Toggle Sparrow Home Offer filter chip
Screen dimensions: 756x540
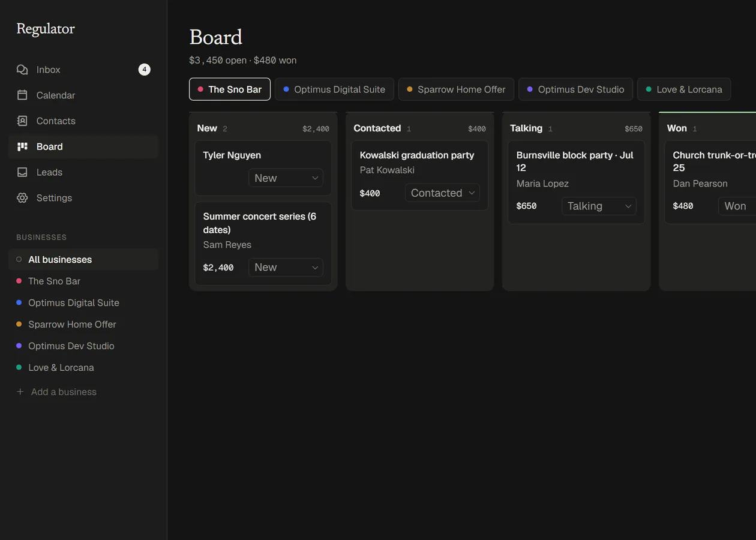pyautogui.click(x=456, y=89)
